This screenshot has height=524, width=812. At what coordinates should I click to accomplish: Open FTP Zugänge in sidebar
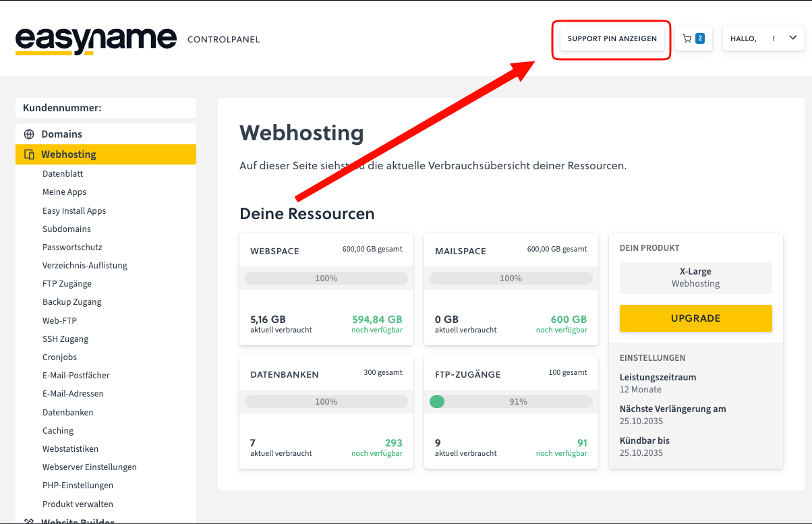(67, 284)
